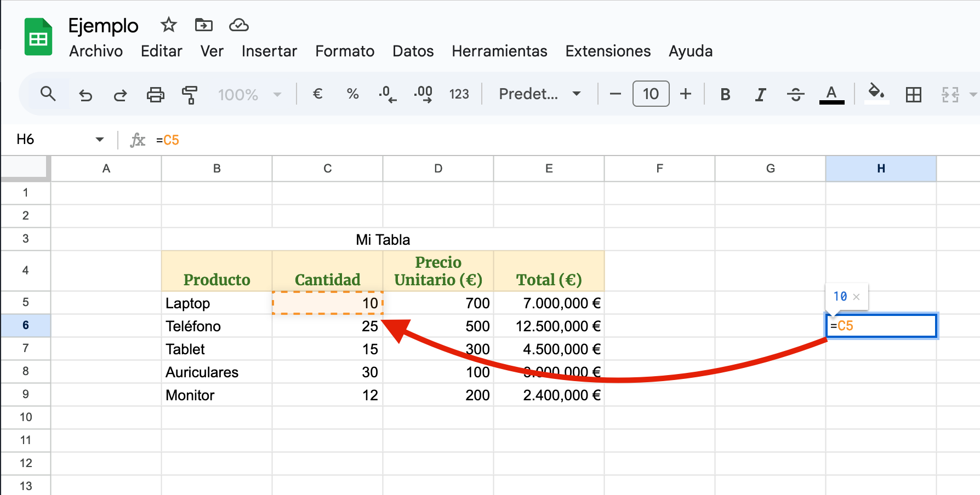
Task: Increase font size with plus button
Action: (x=685, y=94)
